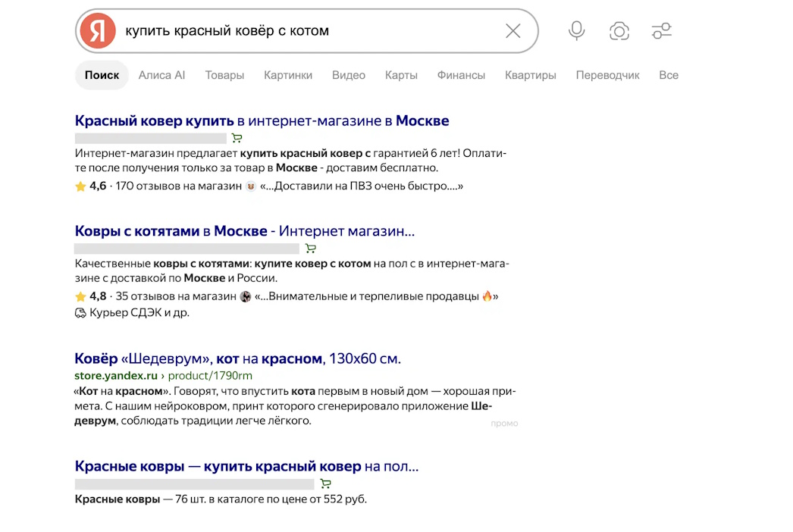This screenshot has height=532, width=793.
Task: Click 'Красные ковры — 76 шт.' snippet text
Action: click(x=221, y=499)
